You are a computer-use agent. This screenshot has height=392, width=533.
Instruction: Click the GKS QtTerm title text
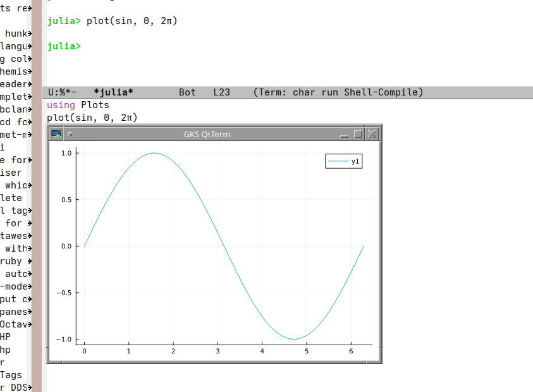pyautogui.click(x=207, y=134)
